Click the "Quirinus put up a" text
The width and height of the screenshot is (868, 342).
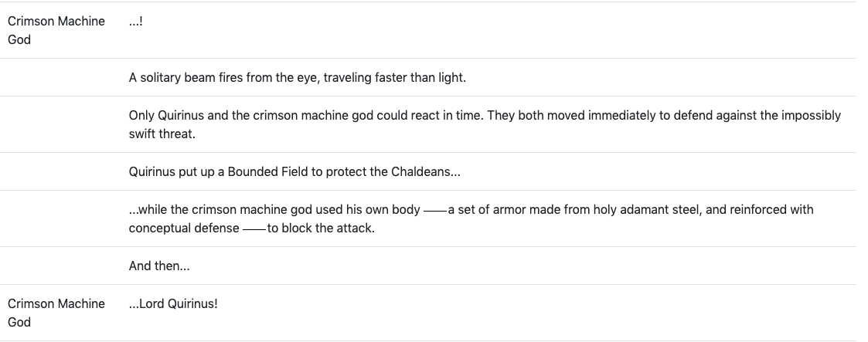(x=172, y=172)
